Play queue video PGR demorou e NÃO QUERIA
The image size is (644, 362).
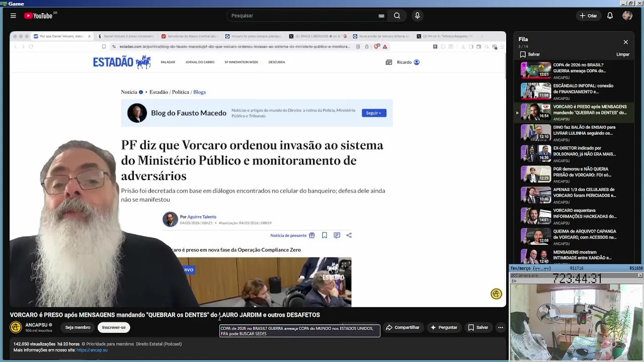tap(575, 174)
